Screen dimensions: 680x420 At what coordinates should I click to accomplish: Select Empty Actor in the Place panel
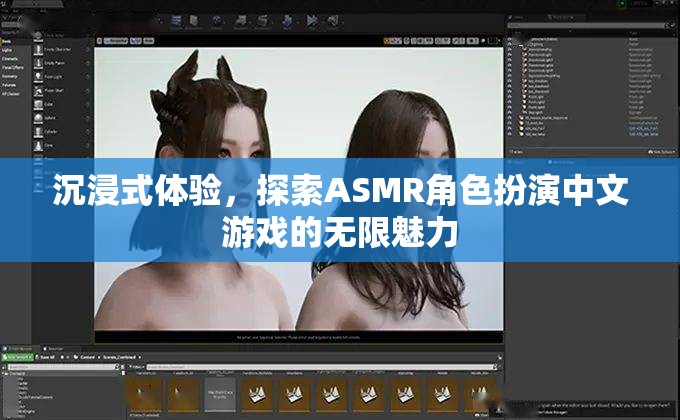(x=61, y=36)
